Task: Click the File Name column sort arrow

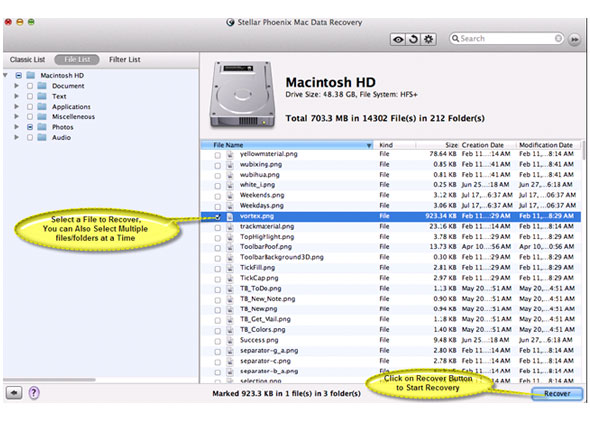Action: (369, 145)
